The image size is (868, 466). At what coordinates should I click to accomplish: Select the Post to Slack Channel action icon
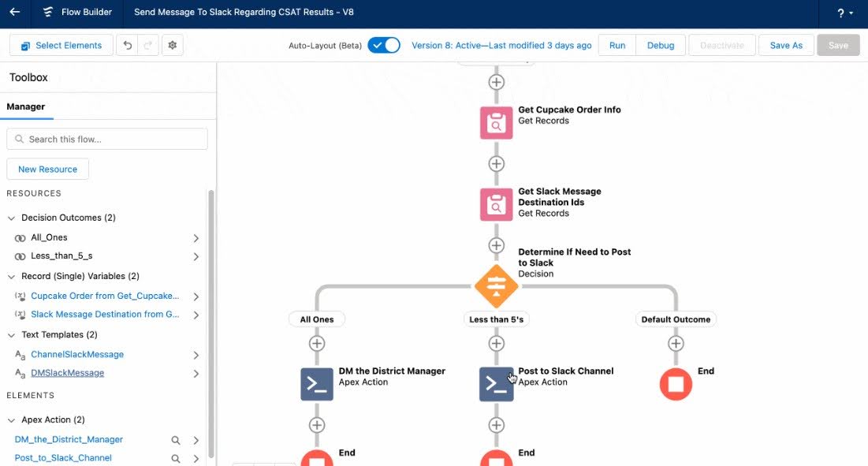click(496, 384)
